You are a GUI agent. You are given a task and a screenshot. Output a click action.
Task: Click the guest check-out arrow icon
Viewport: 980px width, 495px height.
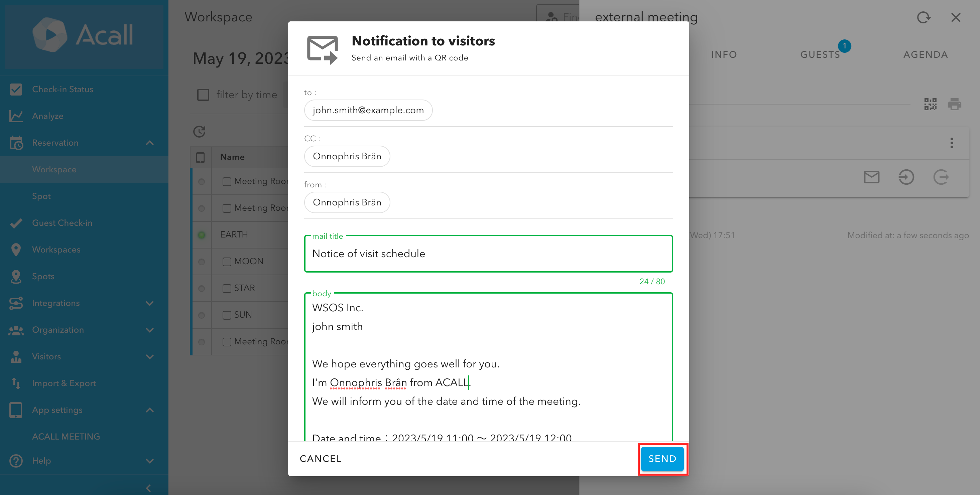[x=941, y=177]
